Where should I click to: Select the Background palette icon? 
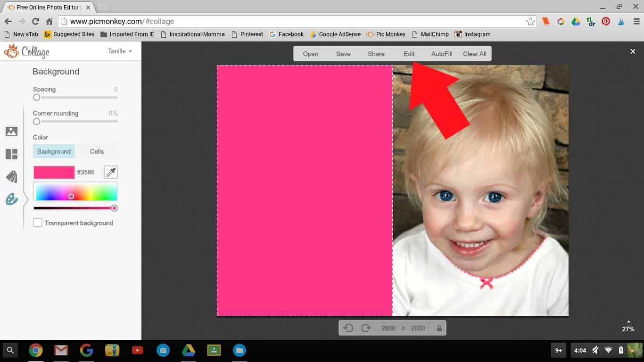[11, 199]
